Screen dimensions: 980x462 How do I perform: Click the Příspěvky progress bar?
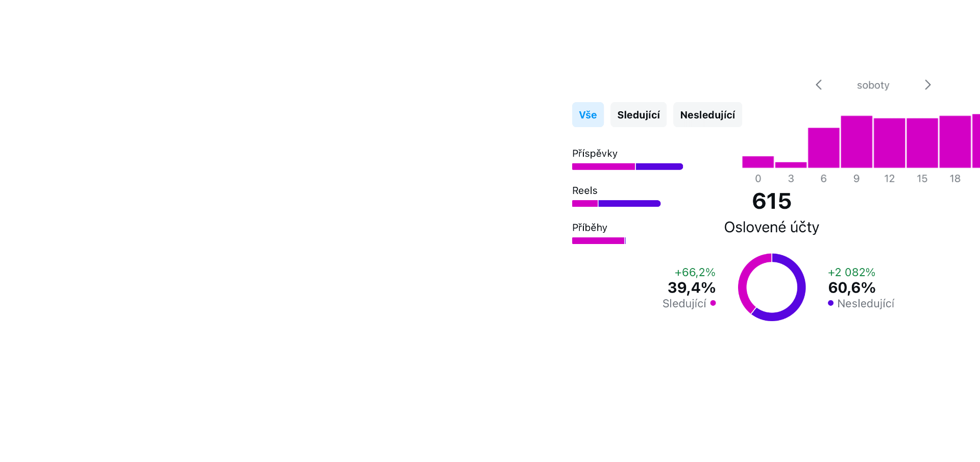(627, 166)
